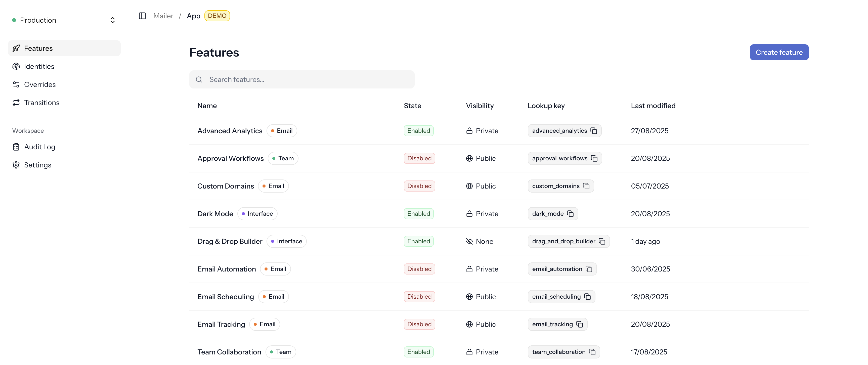Copy the custom_domains lookup key
This screenshot has height=365, width=868.
point(586,186)
